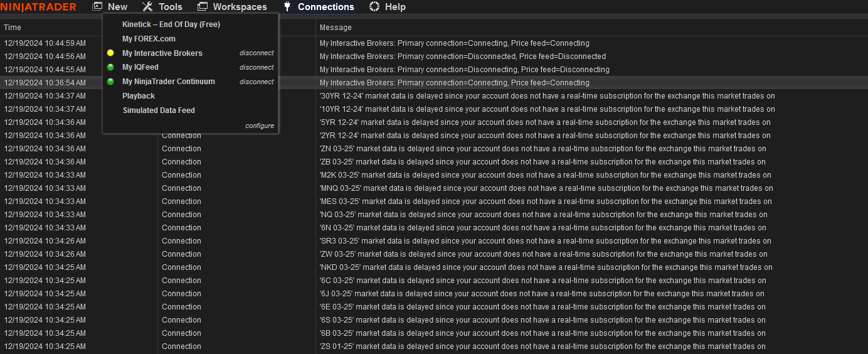Click the NinjaTrader logo
Image resolution: width=868 pixels, height=354 pixels.
coord(38,7)
